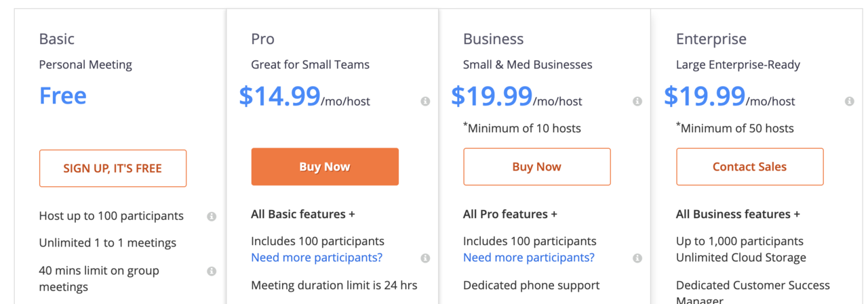The width and height of the screenshot is (868, 304).
Task: Click info icon beside Business Need more participants
Action: (637, 258)
